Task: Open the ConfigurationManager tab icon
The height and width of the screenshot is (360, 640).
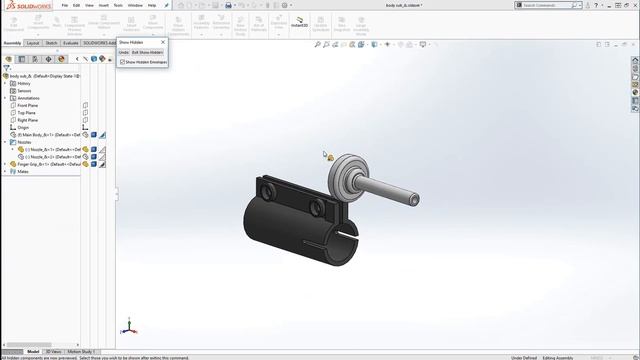Action: click(x=35, y=59)
